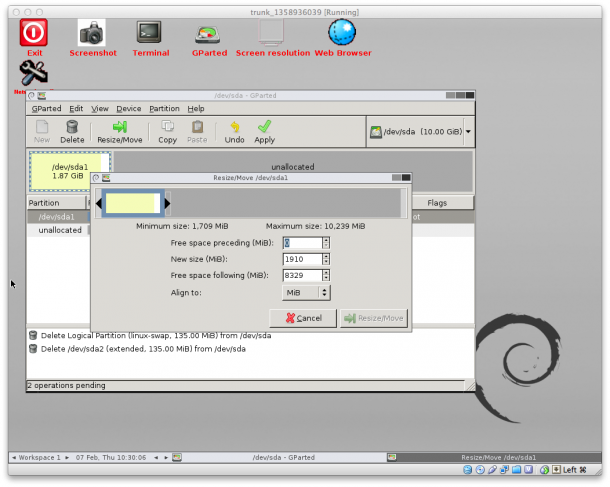Select the /dev/sda1 1.87 GiB partition block
The image size is (610, 487).
pyautogui.click(x=70, y=171)
